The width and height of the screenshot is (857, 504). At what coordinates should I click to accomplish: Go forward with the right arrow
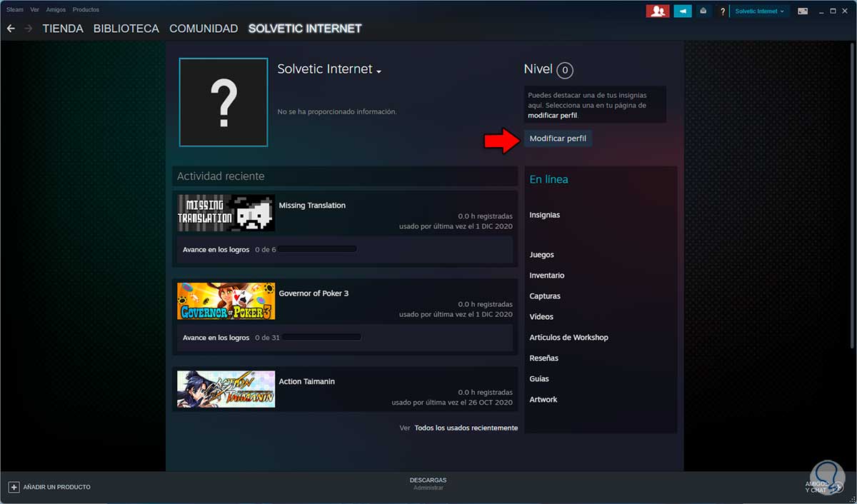point(29,29)
